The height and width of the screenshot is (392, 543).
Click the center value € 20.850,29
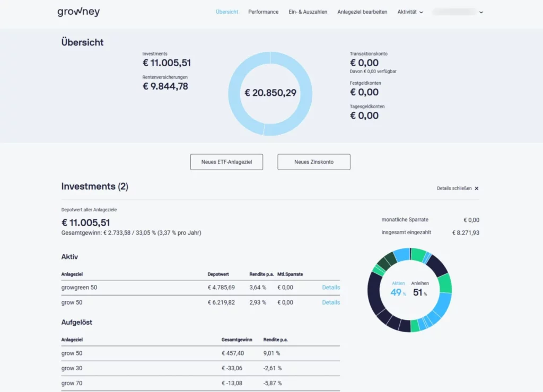[270, 93]
